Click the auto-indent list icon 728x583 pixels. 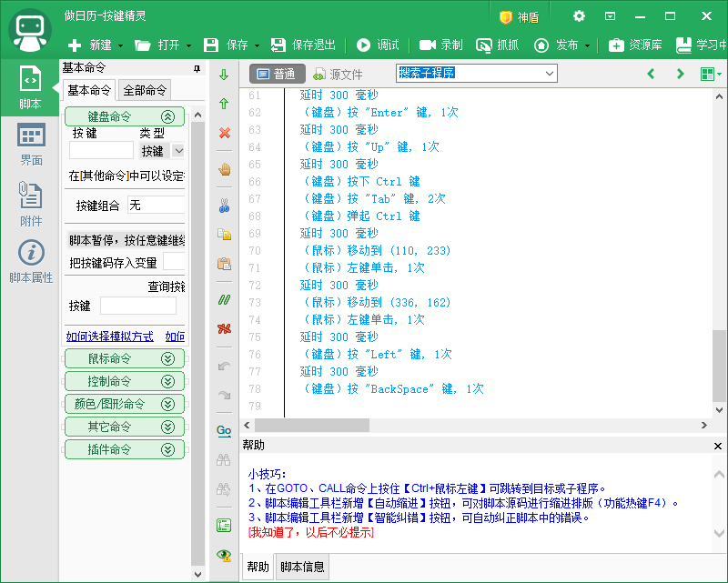[224, 526]
